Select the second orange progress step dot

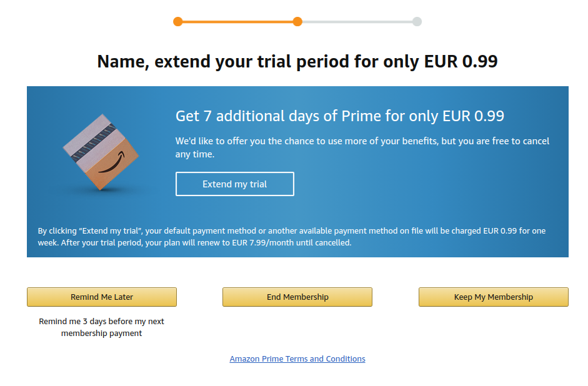pos(297,22)
